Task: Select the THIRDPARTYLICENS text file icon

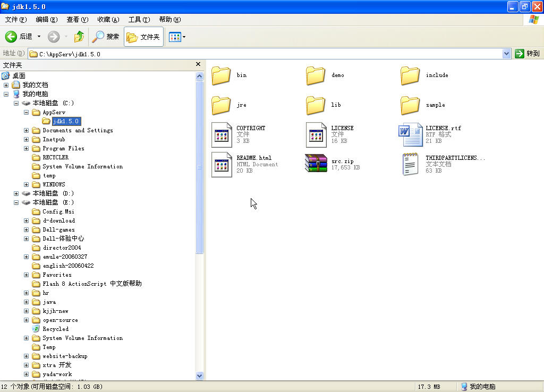Action: pos(410,164)
